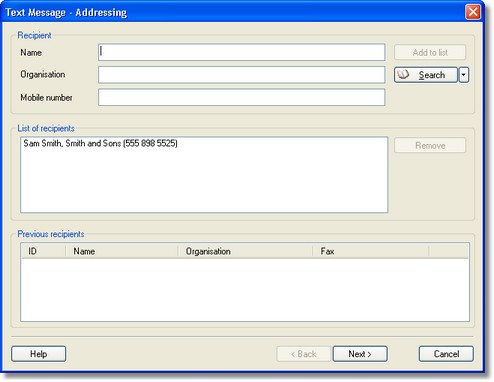Sort by the Name column header
Image resolution: width=494 pixels, height=382 pixels.
pyautogui.click(x=122, y=251)
